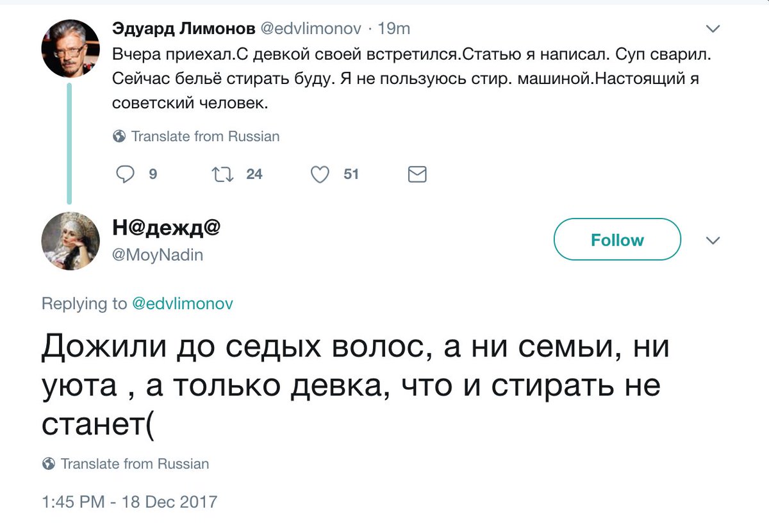Open the 1:45 PM - 18 Dec 2017 timestamp
Screen dimensions: 769x532
pyautogui.click(x=129, y=502)
